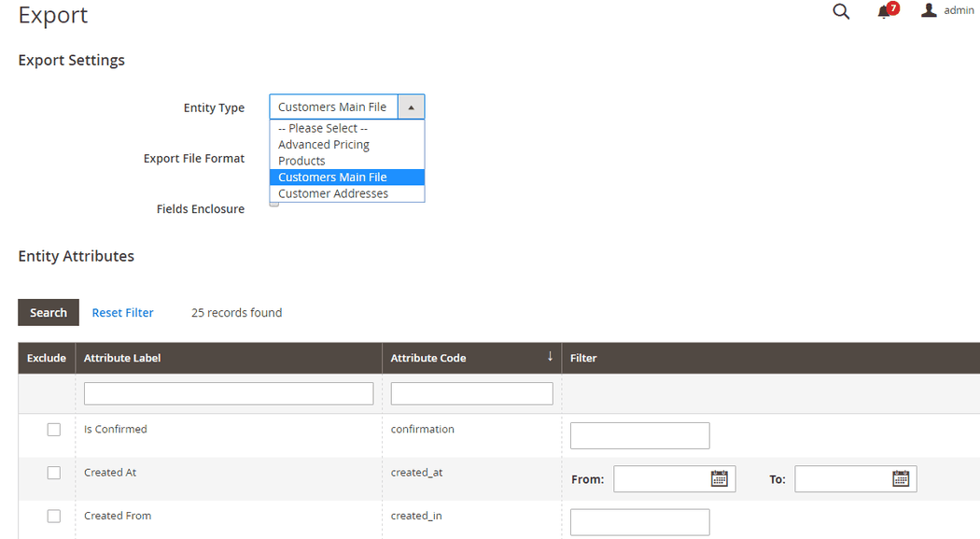Click the Attribute Label column header
The image size is (980, 539).
pos(228,358)
